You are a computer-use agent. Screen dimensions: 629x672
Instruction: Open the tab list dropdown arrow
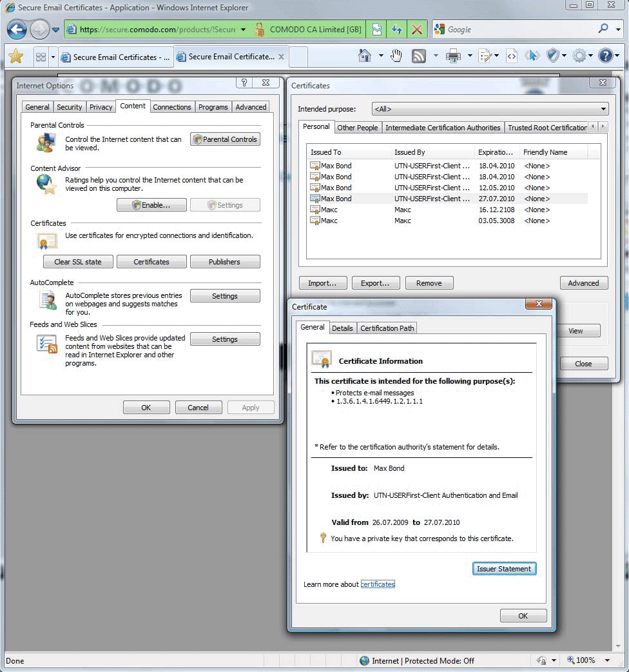coord(53,57)
